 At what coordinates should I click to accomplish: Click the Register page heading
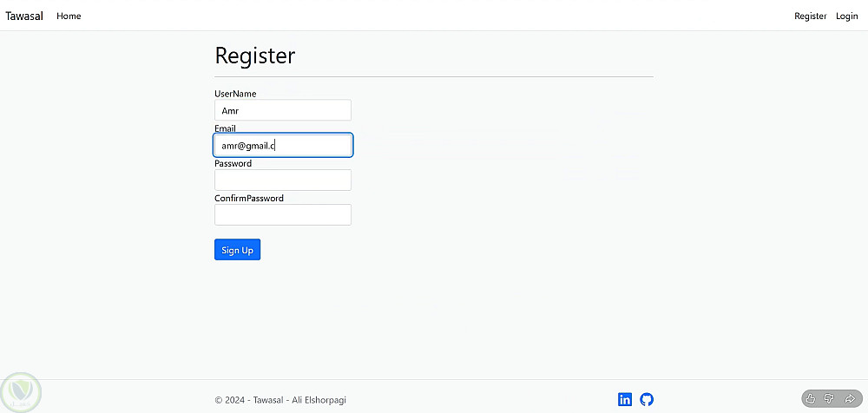tap(254, 56)
